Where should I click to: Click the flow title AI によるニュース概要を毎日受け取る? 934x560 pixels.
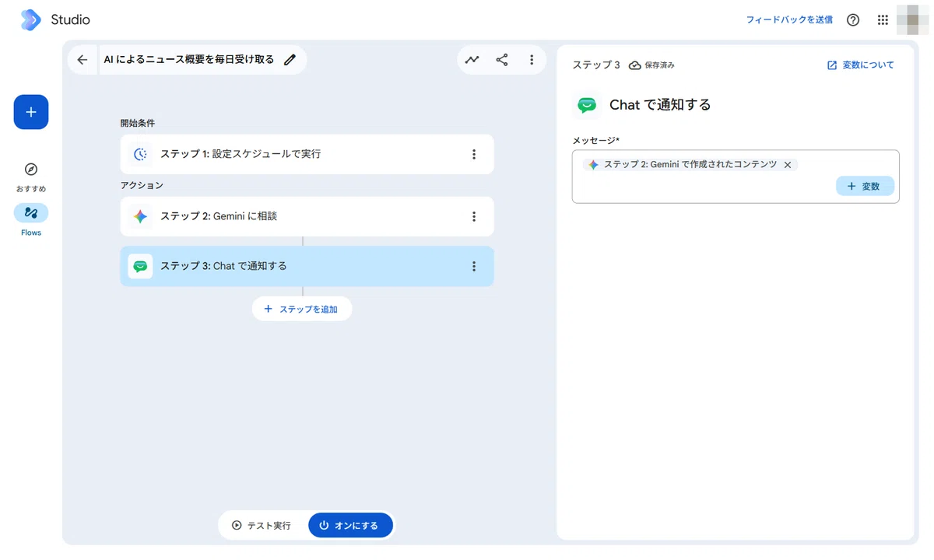coord(189,60)
